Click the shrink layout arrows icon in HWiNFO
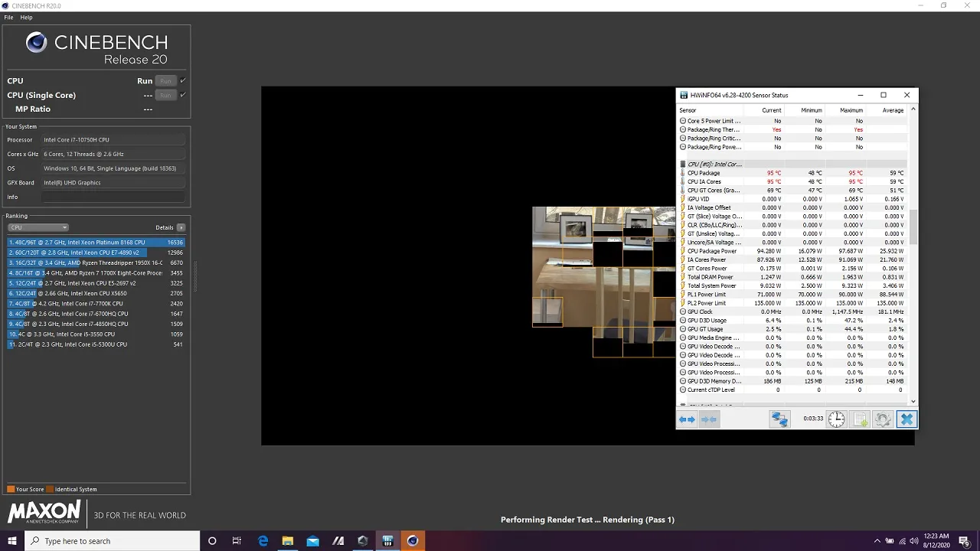Viewport: 980px width, 551px height. point(709,419)
